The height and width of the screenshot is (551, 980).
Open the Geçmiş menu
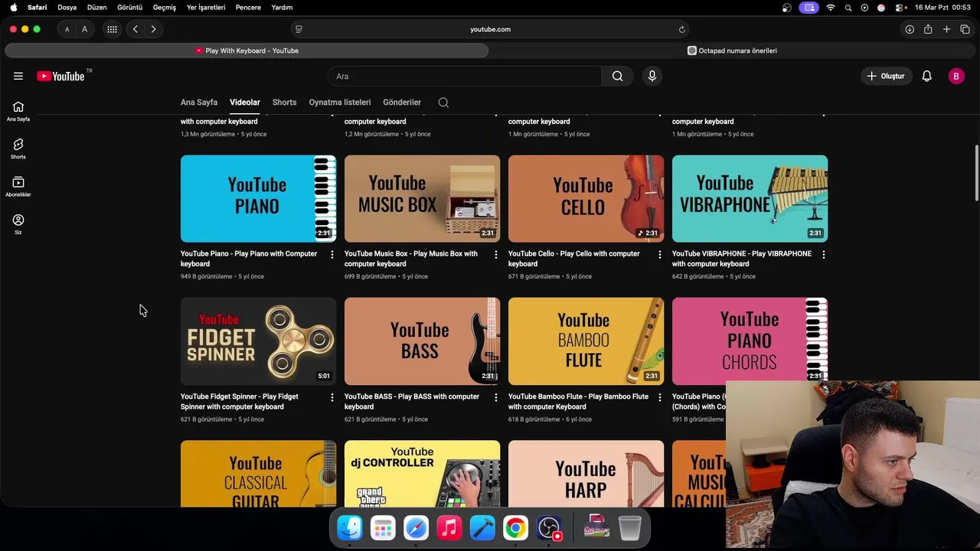point(165,7)
